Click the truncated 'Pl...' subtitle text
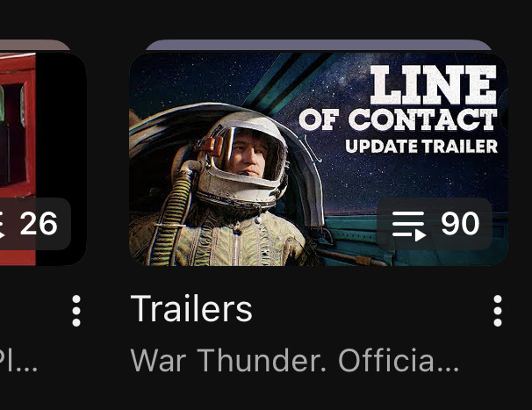This screenshot has width=532, height=410. [18, 361]
